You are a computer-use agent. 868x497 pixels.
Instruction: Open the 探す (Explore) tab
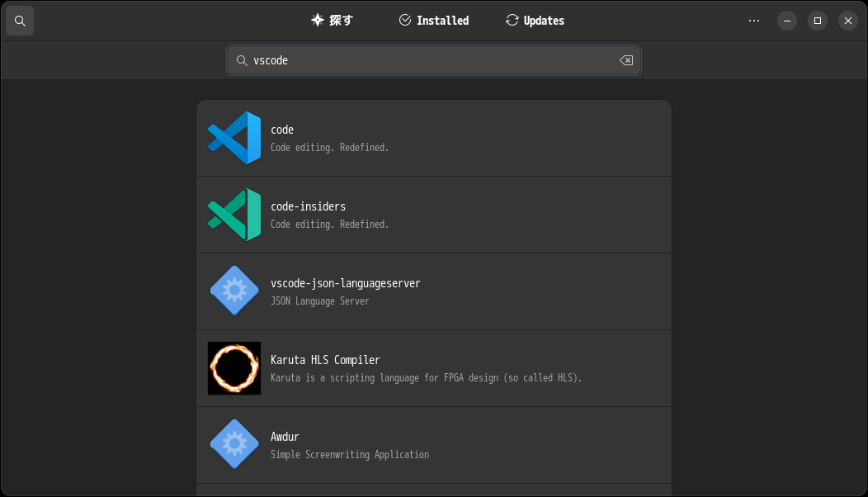click(x=333, y=21)
